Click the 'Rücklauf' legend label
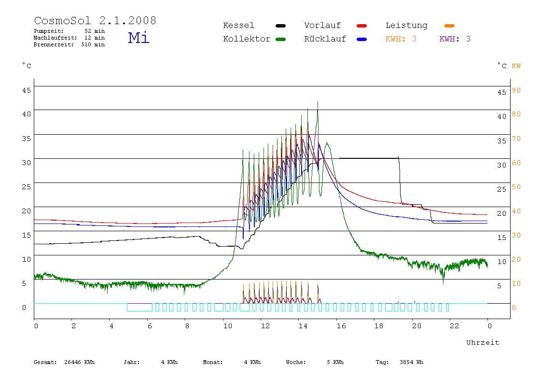Screen dimensions: 554x392 tap(325, 39)
